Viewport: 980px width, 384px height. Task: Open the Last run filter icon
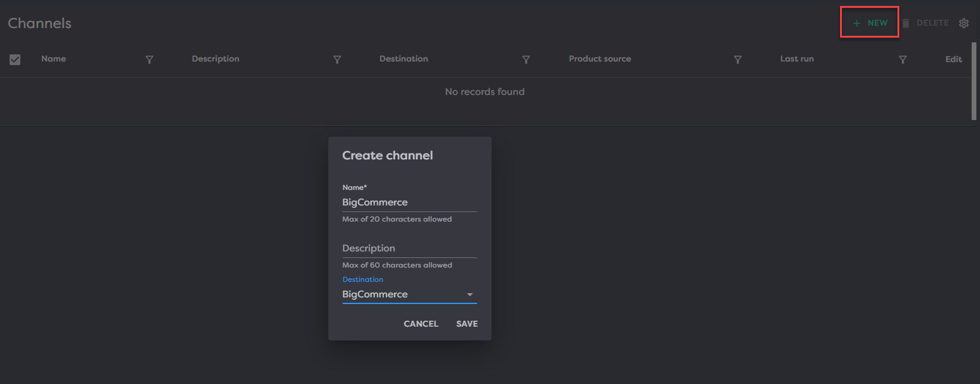click(x=903, y=60)
